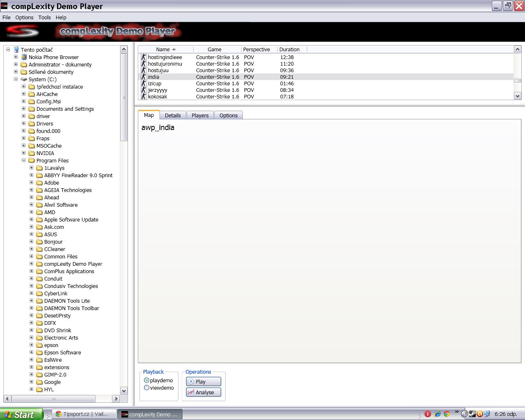Open the Help menu
Screen dimensions: 525x420
61,17
